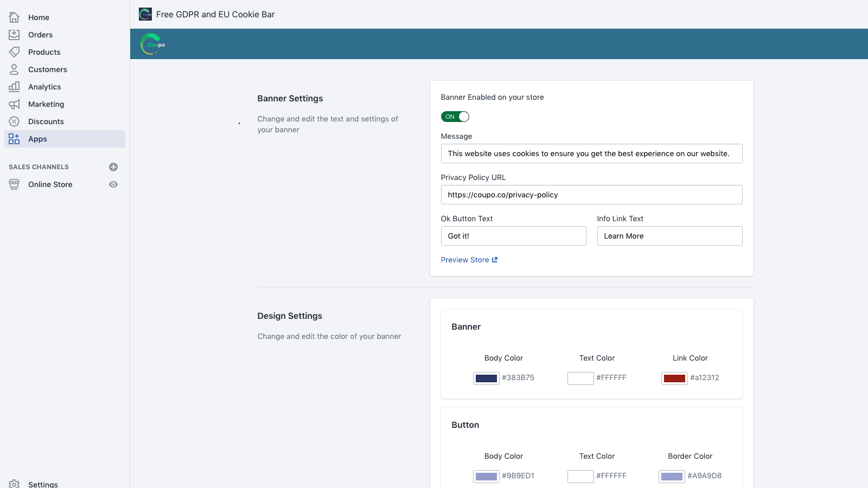
Task: Open Analytics via the bar chart icon
Action: [x=14, y=86]
